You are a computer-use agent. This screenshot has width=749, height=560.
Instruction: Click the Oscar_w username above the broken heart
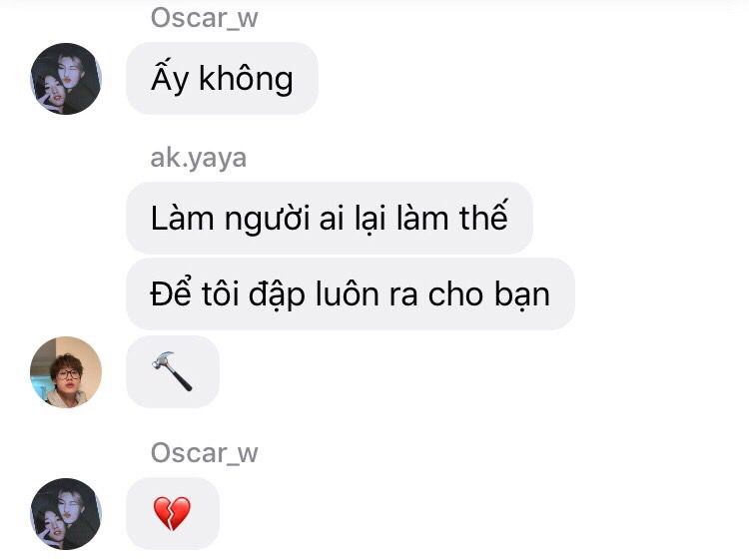pos(205,452)
